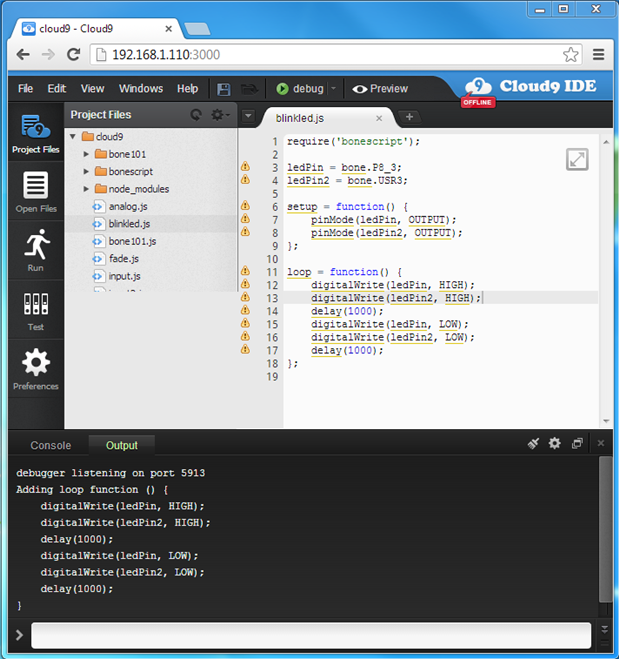Click the address bar URL
This screenshot has width=619, height=659.
[x=166, y=55]
